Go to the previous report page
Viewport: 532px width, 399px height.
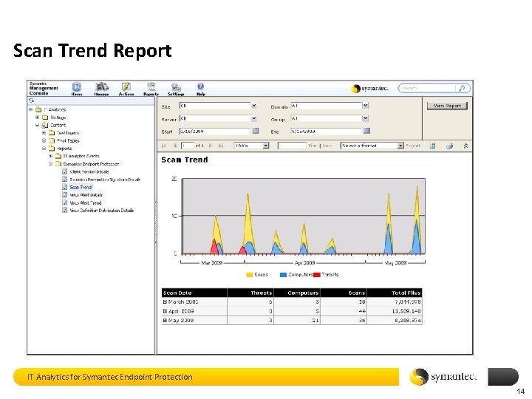pos(175,146)
